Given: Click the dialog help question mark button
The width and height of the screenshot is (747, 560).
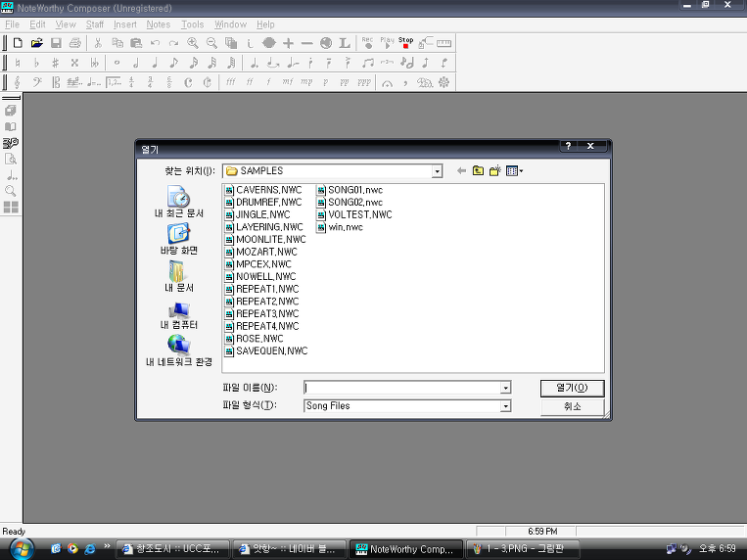Looking at the screenshot, I should click(x=568, y=146).
